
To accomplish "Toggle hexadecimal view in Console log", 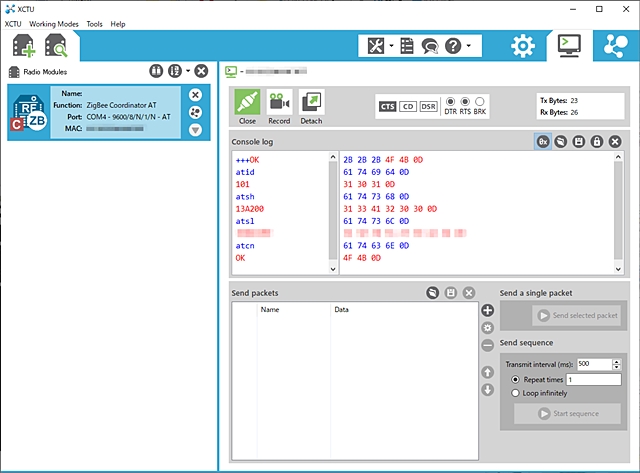I will coord(542,142).
